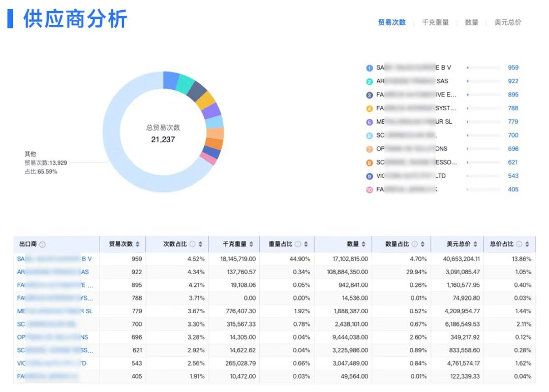Click legend badge number 6 with count 700
The height and width of the screenshot is (392, 549).
[370, 136]
